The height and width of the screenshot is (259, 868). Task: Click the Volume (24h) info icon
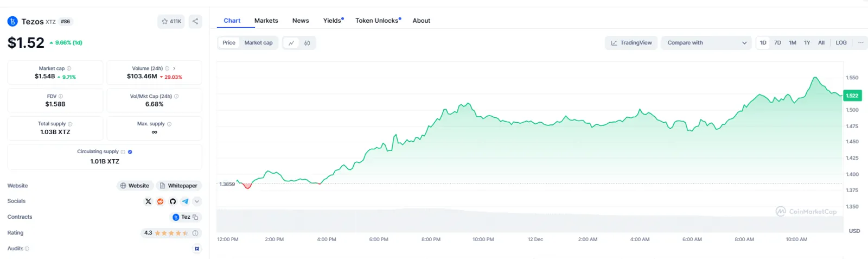click(x=167, y=68)
